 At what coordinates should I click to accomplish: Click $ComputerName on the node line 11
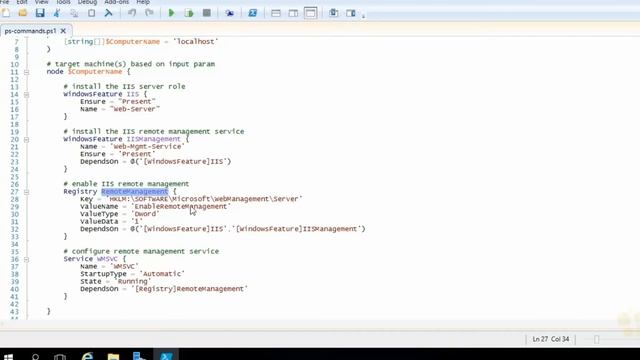click(95, 72)
